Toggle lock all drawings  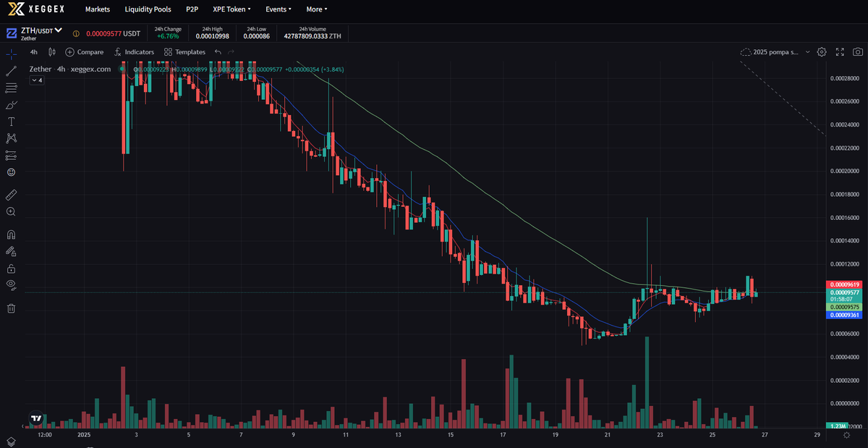(x=11, y=269)
